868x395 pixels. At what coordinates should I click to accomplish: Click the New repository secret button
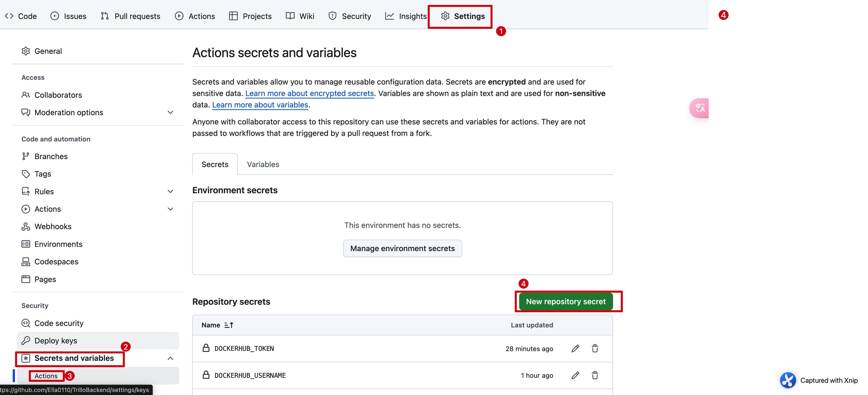point(566,301)
